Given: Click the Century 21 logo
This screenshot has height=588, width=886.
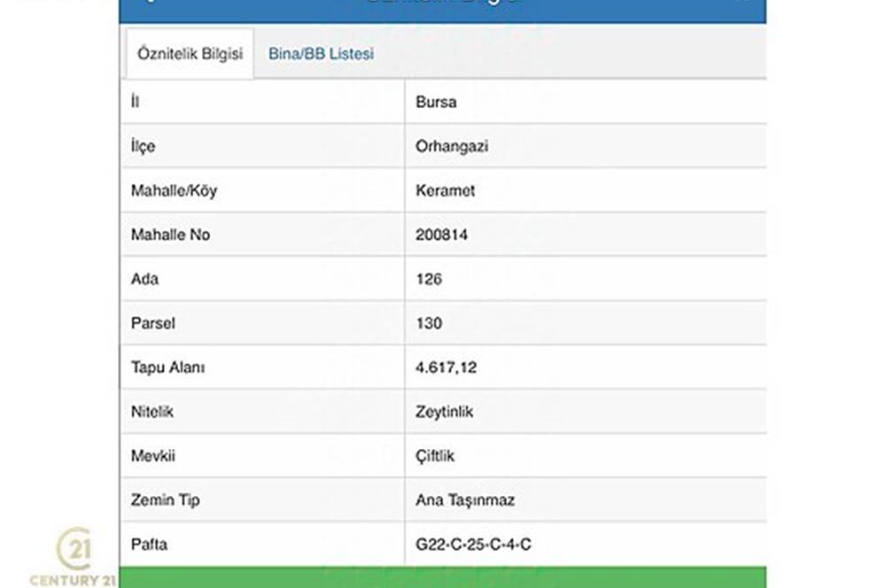Looking at the screenshot, I should pos(74,558).
